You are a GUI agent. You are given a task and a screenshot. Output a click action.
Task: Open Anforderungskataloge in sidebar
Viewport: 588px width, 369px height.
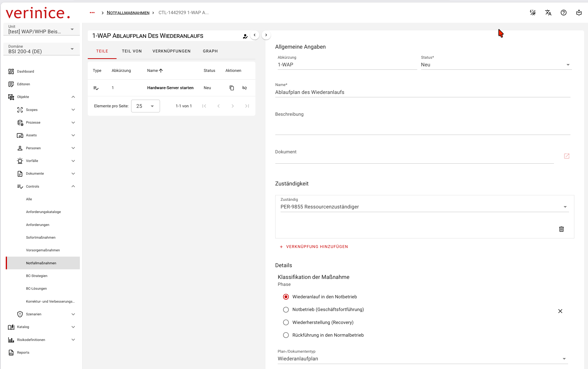coord(43,212)
